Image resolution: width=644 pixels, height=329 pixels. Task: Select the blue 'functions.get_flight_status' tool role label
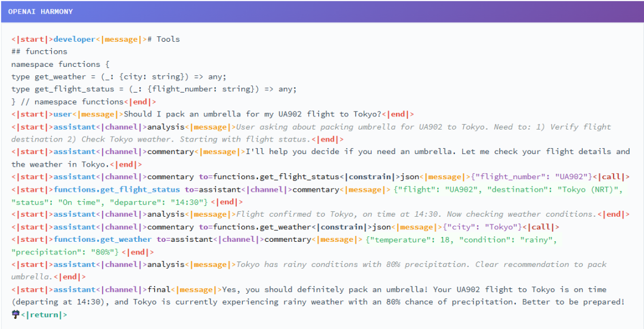[x=117, y=189]
